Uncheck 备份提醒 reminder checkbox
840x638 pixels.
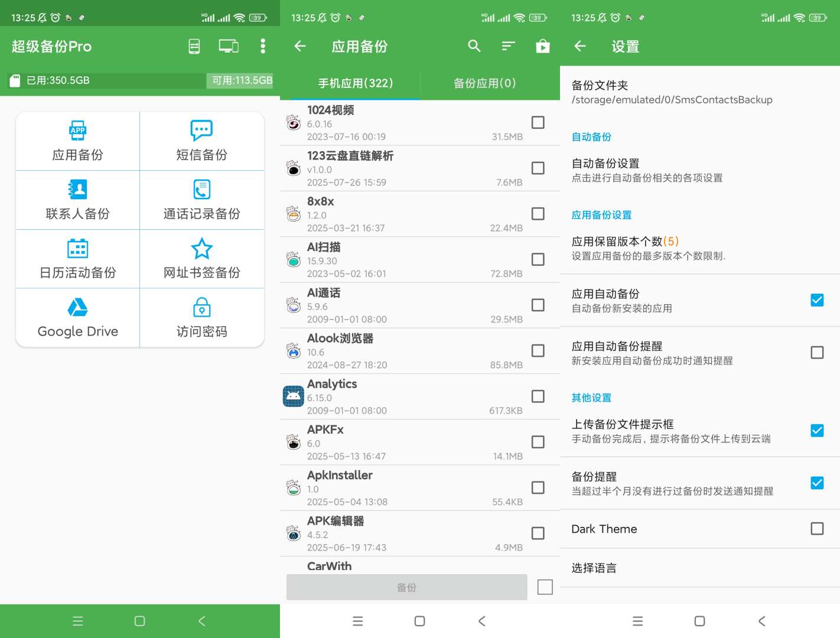817,483
